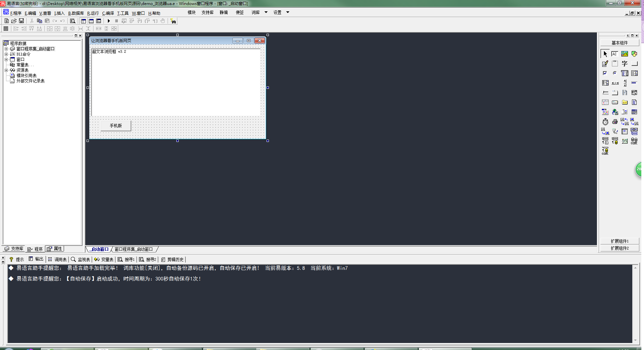Select the drawing board pencil component
Viewport: 644px width, 350px height.
605,63
